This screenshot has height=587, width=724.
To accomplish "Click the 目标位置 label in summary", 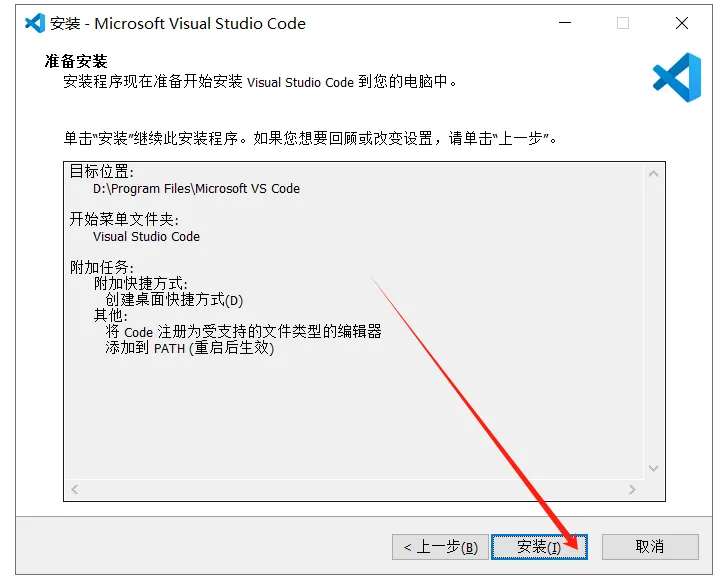I will click(102, 172).
